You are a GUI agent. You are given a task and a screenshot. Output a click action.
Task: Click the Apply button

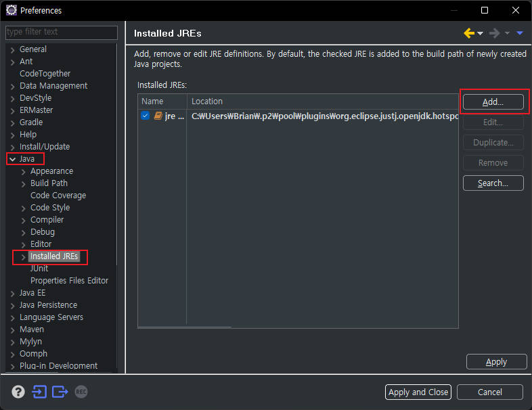tap(496, 361)
